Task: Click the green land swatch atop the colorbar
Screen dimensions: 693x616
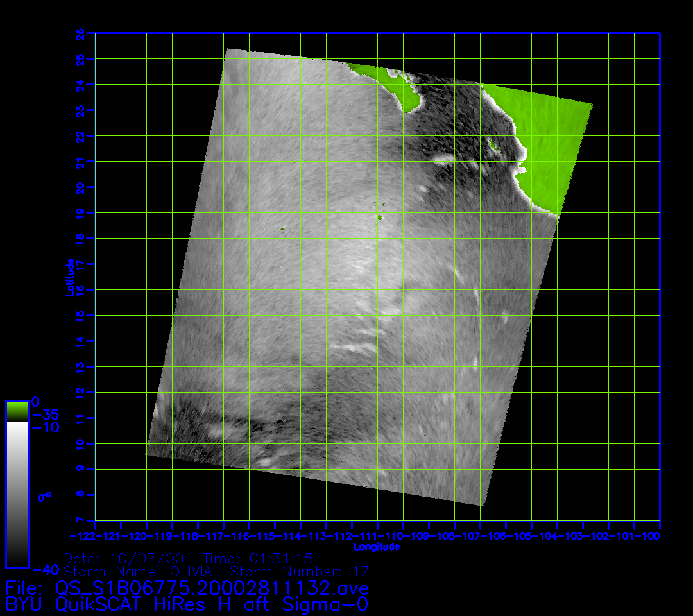Action: click(x=17, y=411)
